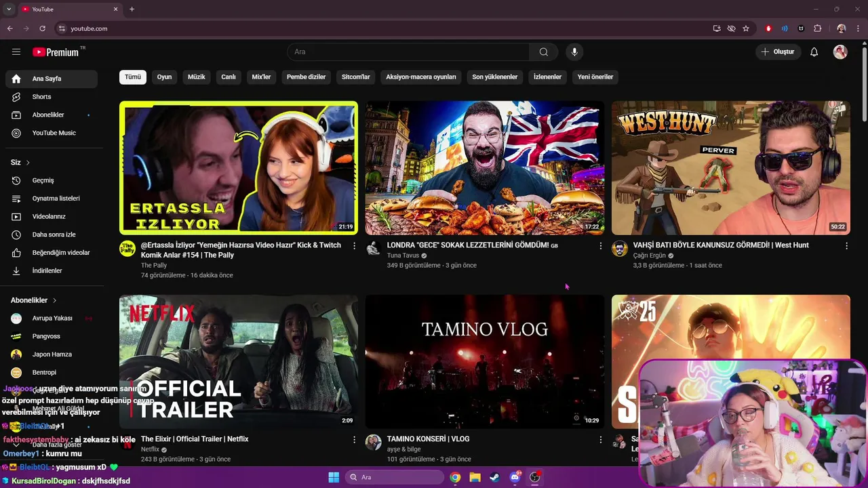Select the Mix'ler filter chip

261,77
